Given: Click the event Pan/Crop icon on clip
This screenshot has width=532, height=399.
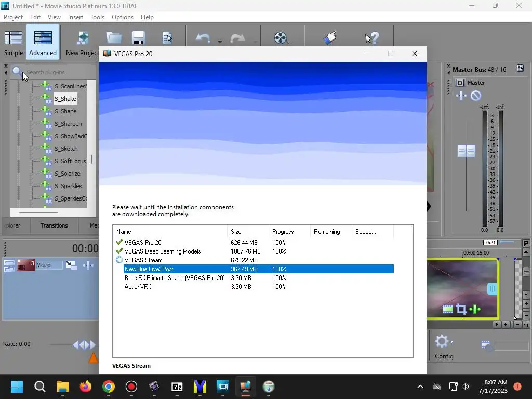Looking at the screenshot, I should click(461, 309).
